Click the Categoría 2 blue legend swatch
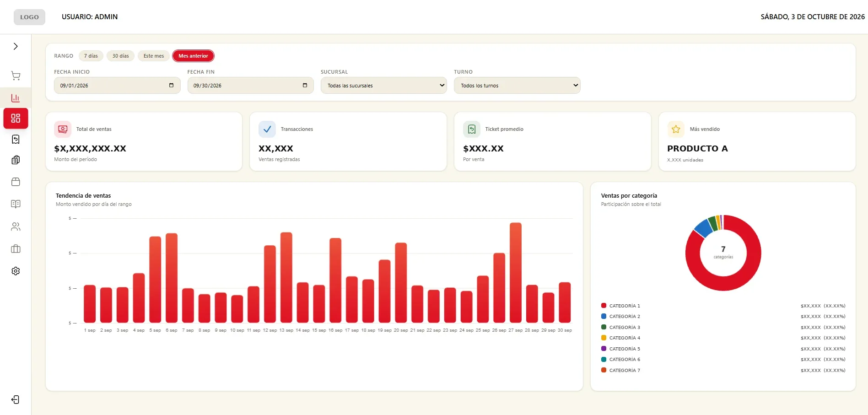The image size is (868, 415). coord(604,316)
